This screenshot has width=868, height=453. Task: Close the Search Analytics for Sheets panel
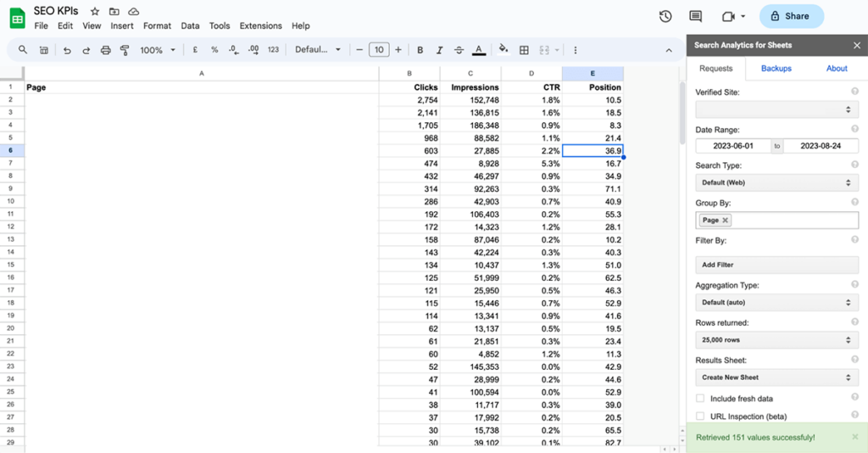(x=857, y=46)
